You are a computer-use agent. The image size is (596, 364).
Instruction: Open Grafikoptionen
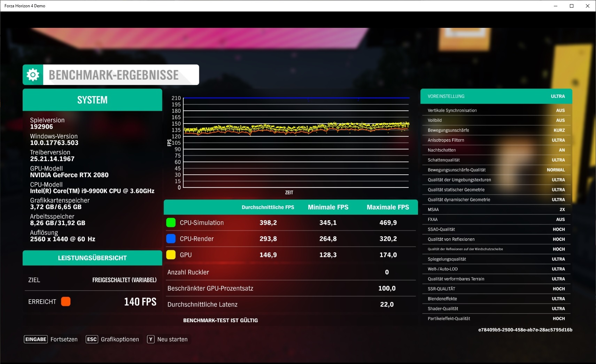120,339
